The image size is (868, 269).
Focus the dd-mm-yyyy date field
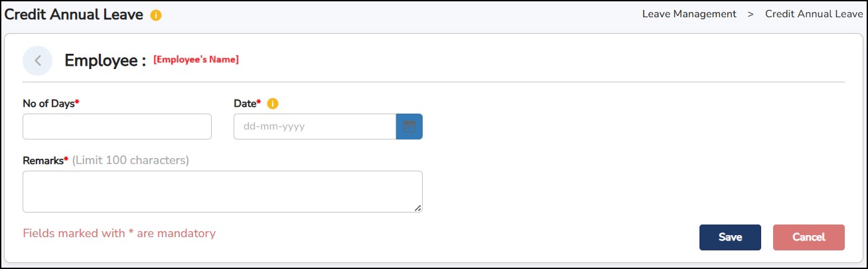[x=315, y=126]
